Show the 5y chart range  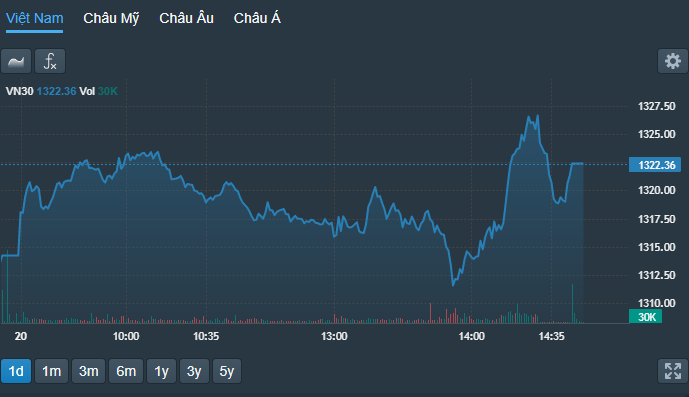coord(227,371)
